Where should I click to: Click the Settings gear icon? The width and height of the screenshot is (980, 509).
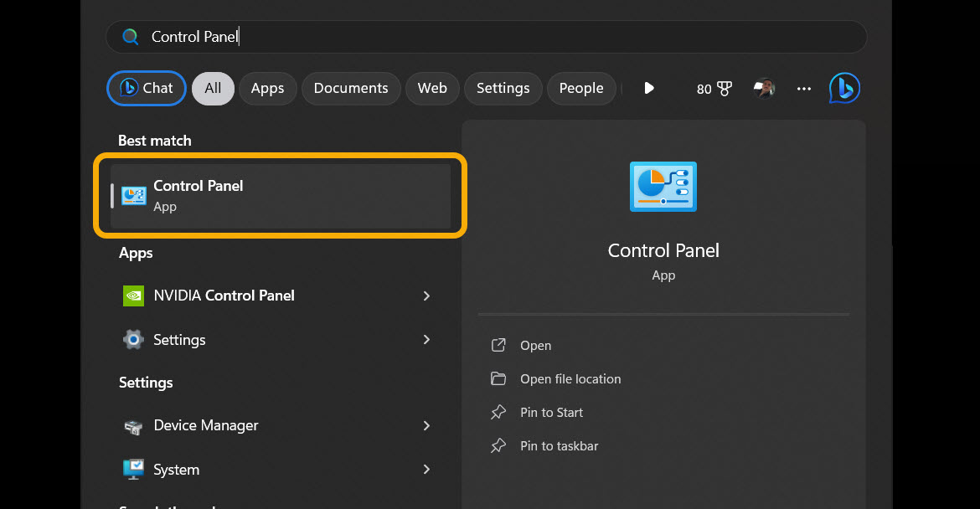pyautogui.click(x=133, y=339)
